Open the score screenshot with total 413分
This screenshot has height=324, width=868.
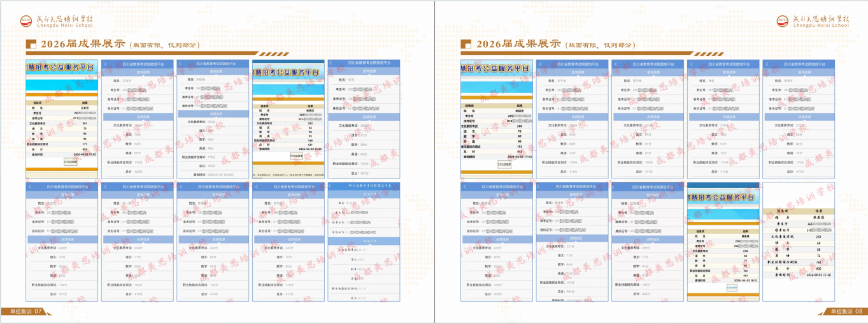pyautogui.click(x=288, y=242)
